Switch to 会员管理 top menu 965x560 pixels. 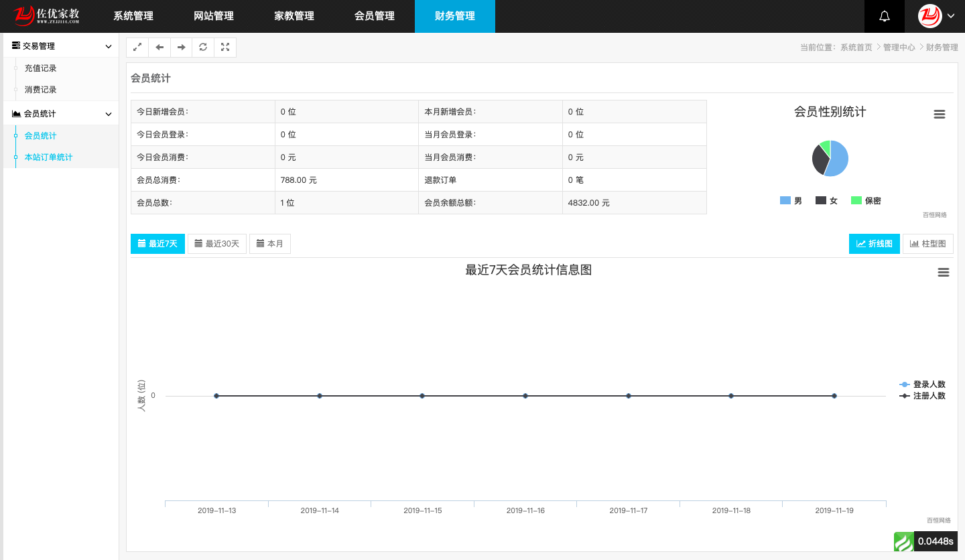375,16
